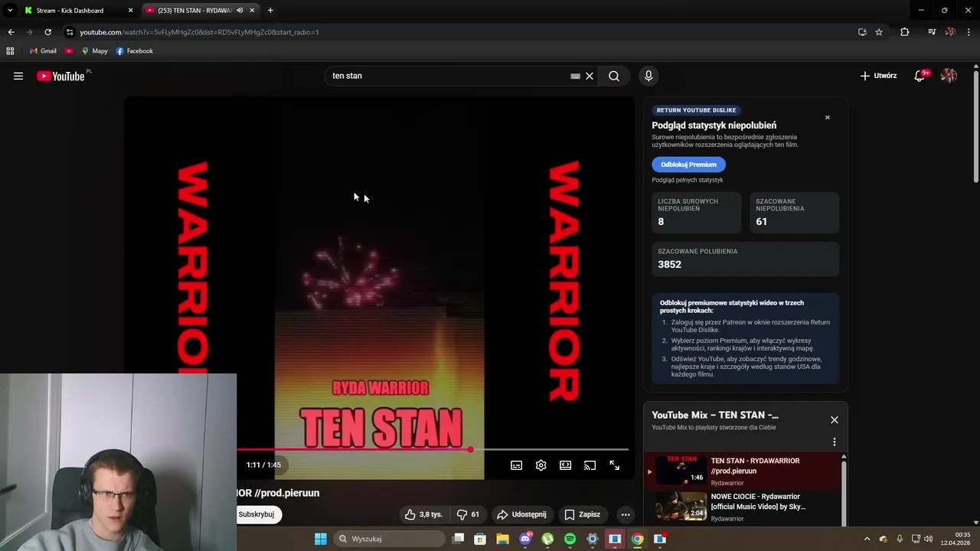Click Podgląd pełnych statystyk text
The height and width of the screenshot is (551, 980).
click(688, 180)
